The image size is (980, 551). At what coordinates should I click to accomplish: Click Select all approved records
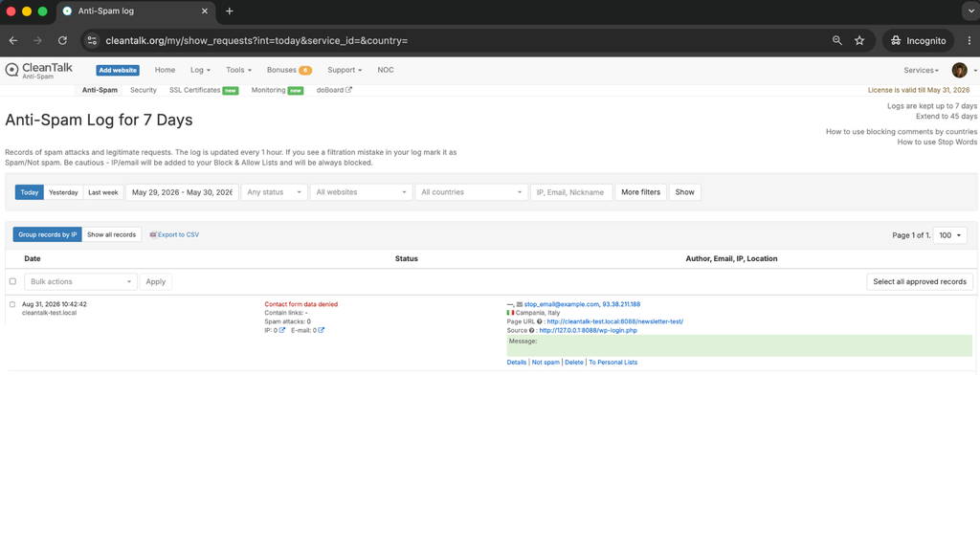[920, 282]
